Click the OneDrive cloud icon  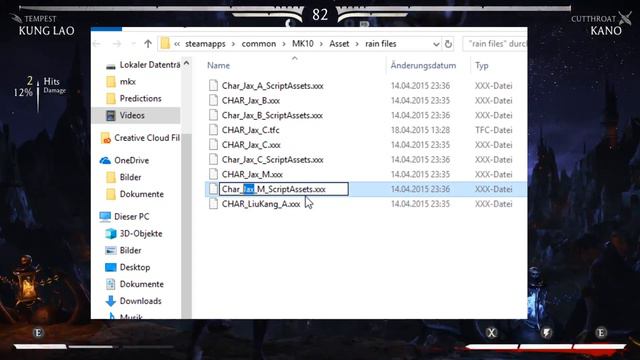tap(105, 160)
